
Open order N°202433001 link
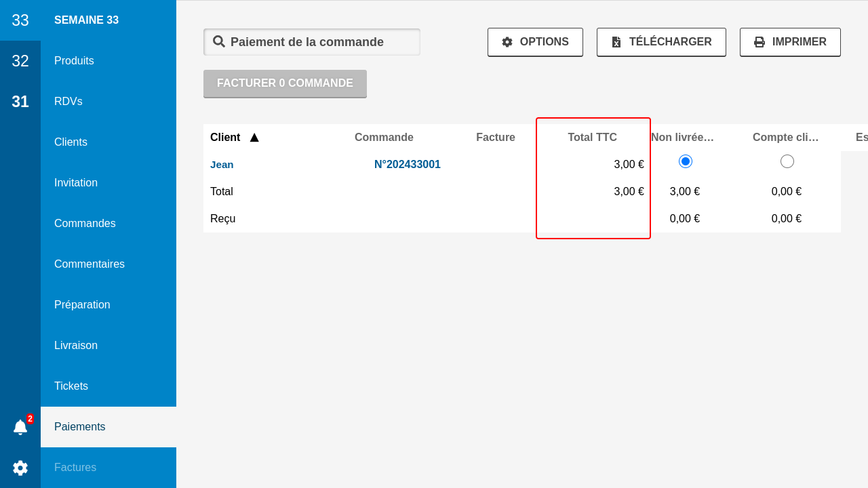coord(407,165)
